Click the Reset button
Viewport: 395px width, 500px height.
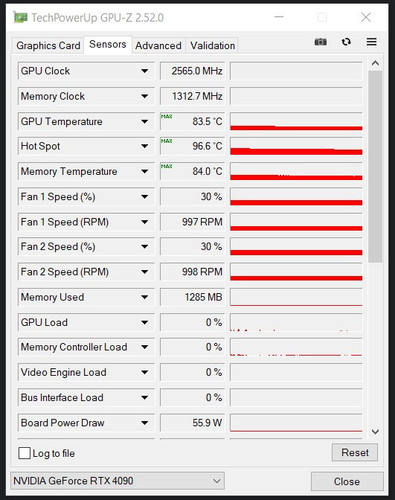[x=355, y=452]
